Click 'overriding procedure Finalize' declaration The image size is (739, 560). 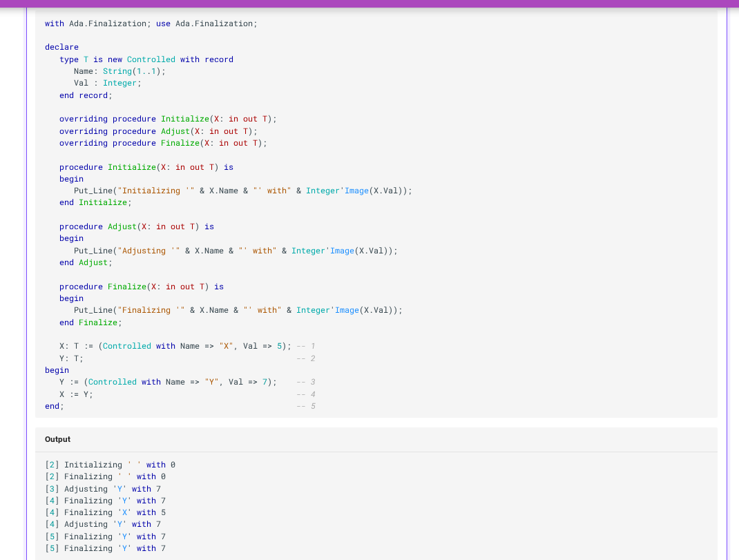click(x=163, y=143)
